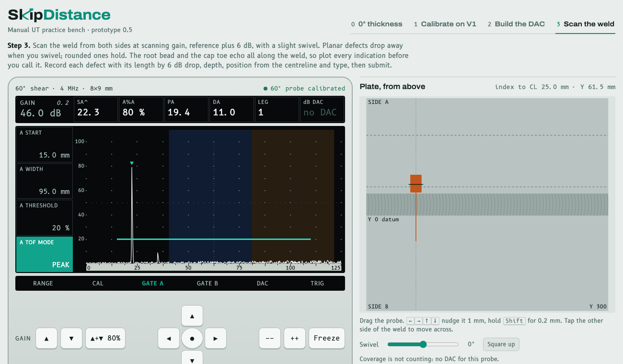Set gain to auto 80% button
The image size is (623, 364).
pos(105,338)
